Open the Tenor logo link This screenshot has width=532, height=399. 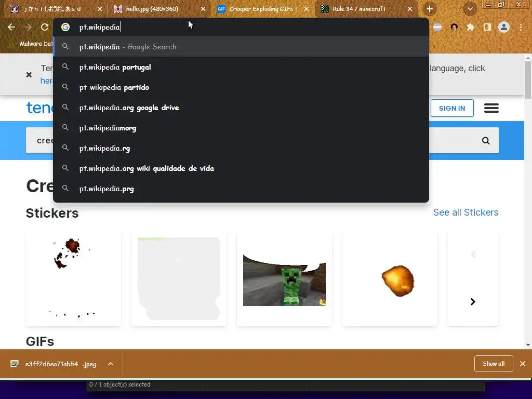pos(39,108)
